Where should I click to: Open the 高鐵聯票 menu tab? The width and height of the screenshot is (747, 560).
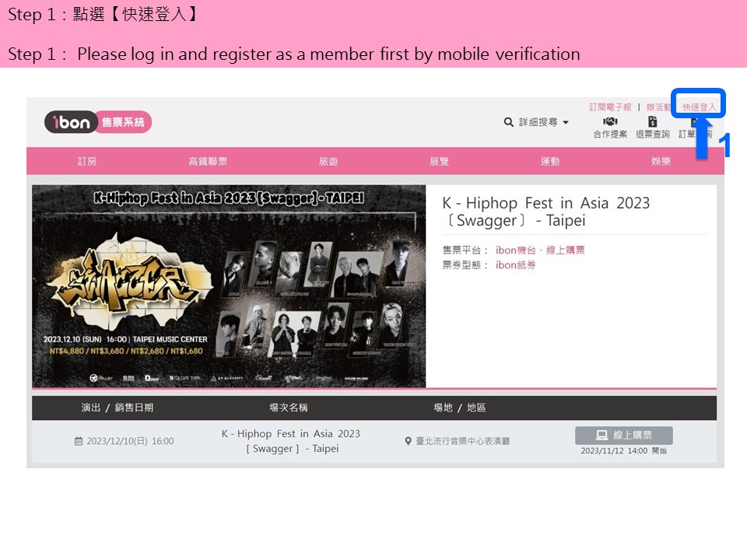coord(208,161)
